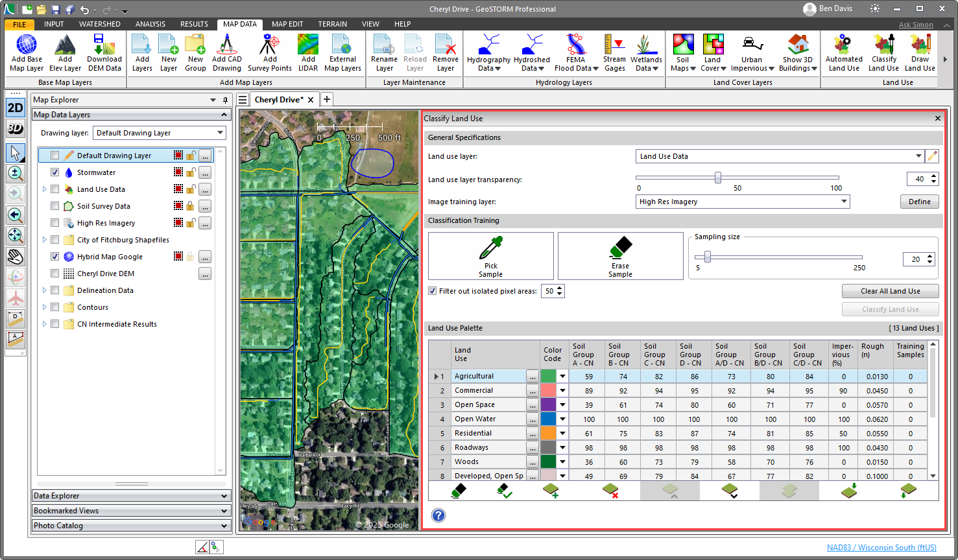Image resolution: width=958 pixels, height=560 pixels.
Task: Activate the Pan hand tool
Action: pos(14,257)
